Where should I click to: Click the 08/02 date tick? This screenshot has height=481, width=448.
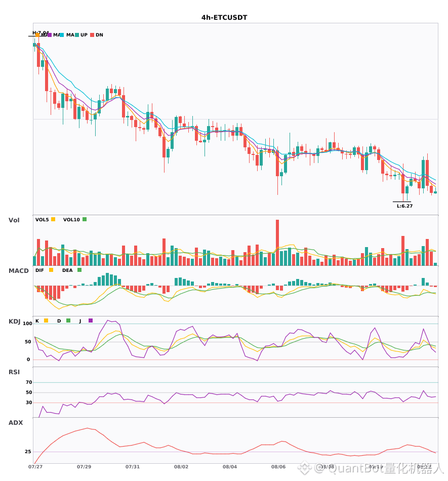[181, 467]
